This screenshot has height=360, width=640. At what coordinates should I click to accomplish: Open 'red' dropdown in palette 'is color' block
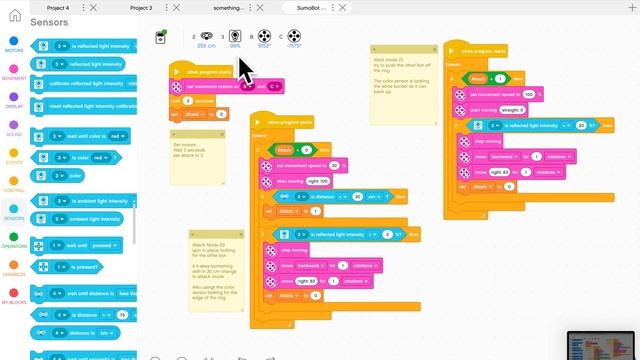click(x=101, y=158)
